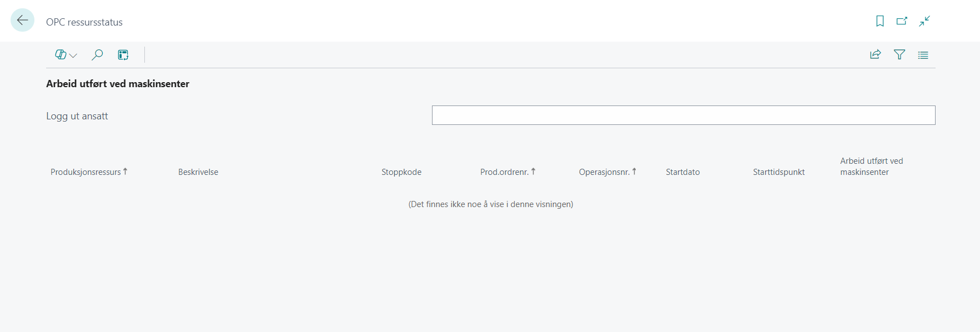Collapse the page with the shrink arrows icon
This screenshot has width=980, height=332.
click(924, 21)
